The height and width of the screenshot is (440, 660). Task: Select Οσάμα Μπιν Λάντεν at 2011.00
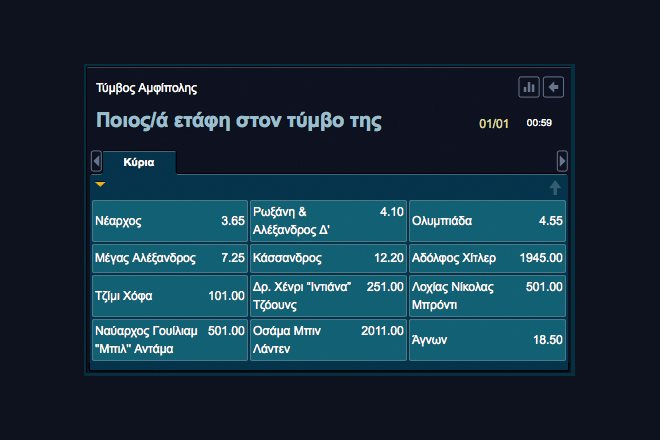(328, 340)
